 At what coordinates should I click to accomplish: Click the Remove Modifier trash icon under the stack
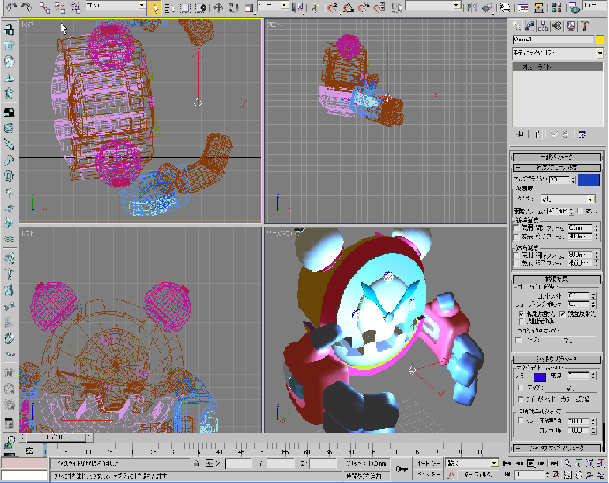tap(565, 134)
